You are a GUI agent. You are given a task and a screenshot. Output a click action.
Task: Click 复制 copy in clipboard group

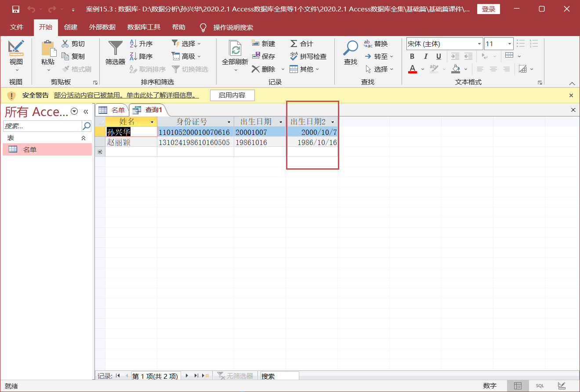[73, 56]
